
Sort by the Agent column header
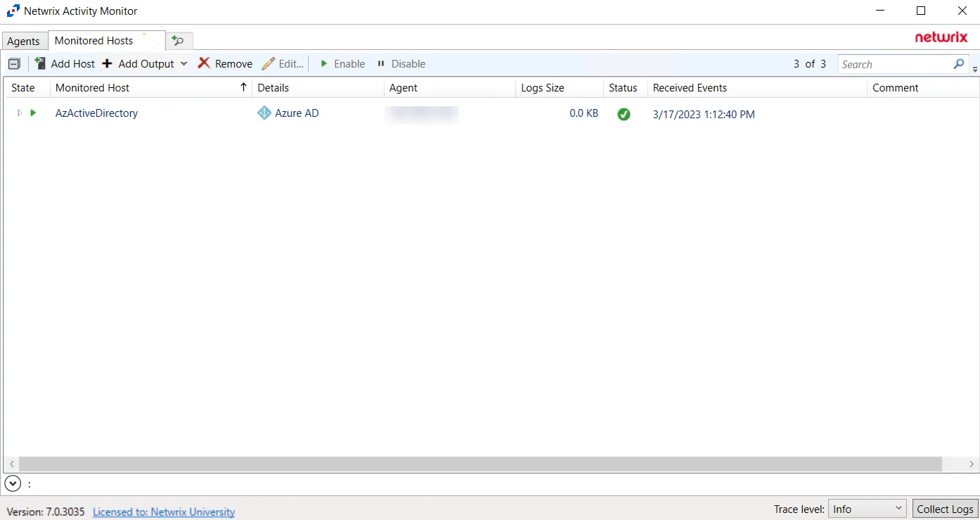click(450, 88)
